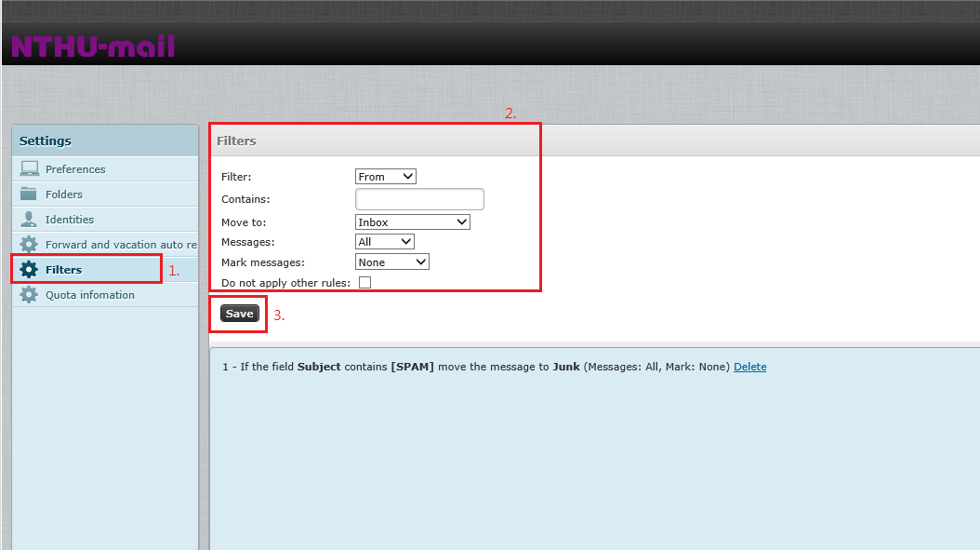The image size is (980, 550).
Task: Click the Preferences monitor icon
Action: [x=30, y=168]
